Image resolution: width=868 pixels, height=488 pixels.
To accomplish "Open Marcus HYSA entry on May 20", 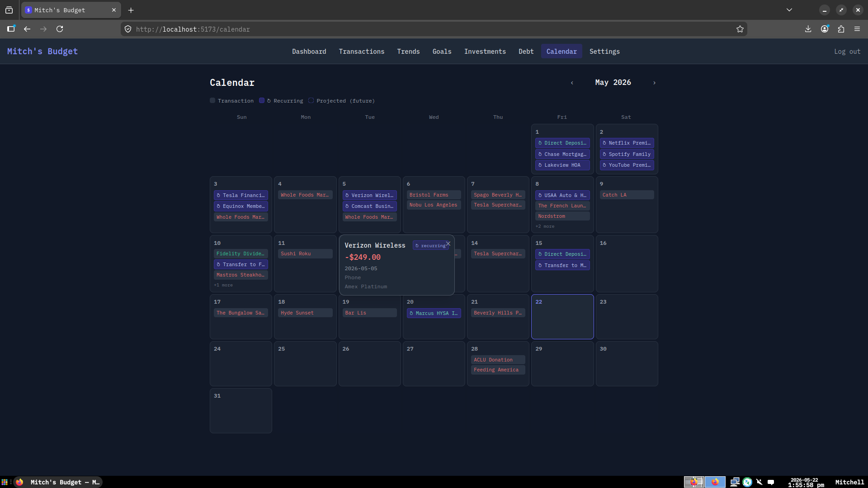I will (x=434, y=313).
